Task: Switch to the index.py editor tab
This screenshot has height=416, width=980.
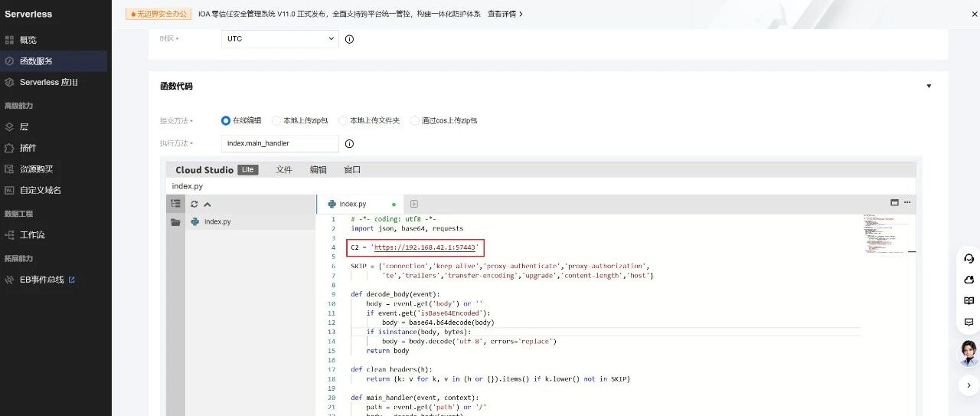Action: pyautogui.click(x=361, y=205)
